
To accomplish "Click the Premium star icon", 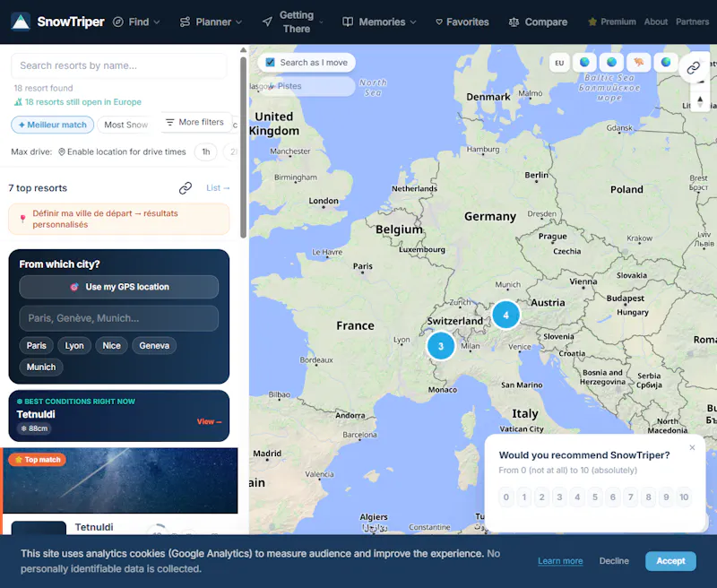I will click(x=592, y=22).
